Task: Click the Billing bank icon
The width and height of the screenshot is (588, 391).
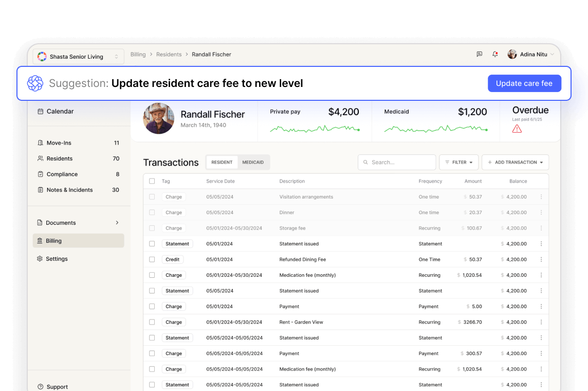Action: click(x=40, y=241)
